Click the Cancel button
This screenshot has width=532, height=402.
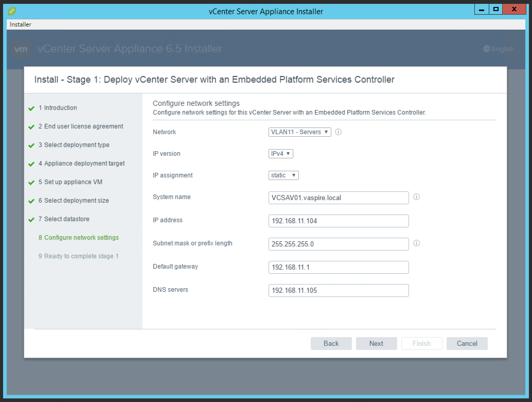[x=467, y=343]
